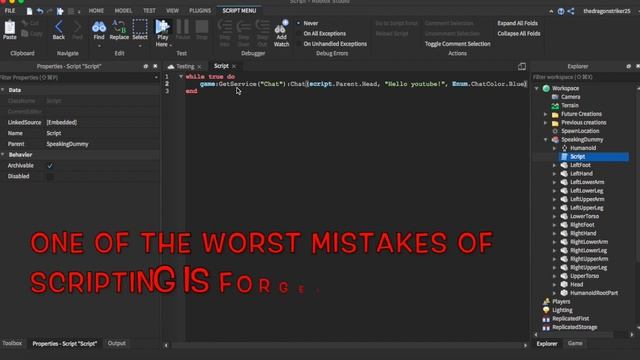Switch to the MODEL ribbon tab
The height and width of the screenshot is (360, 640).
click(123, 11)
